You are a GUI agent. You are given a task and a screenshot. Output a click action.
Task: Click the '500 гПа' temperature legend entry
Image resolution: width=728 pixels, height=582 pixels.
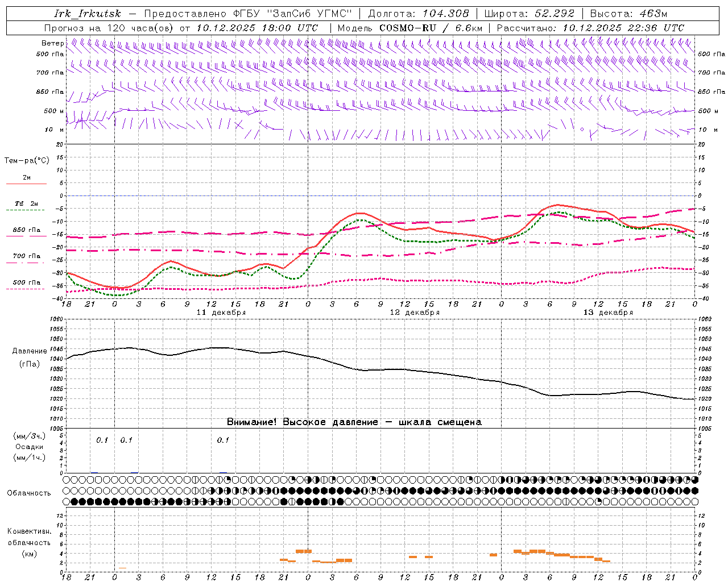pos(27,282)
